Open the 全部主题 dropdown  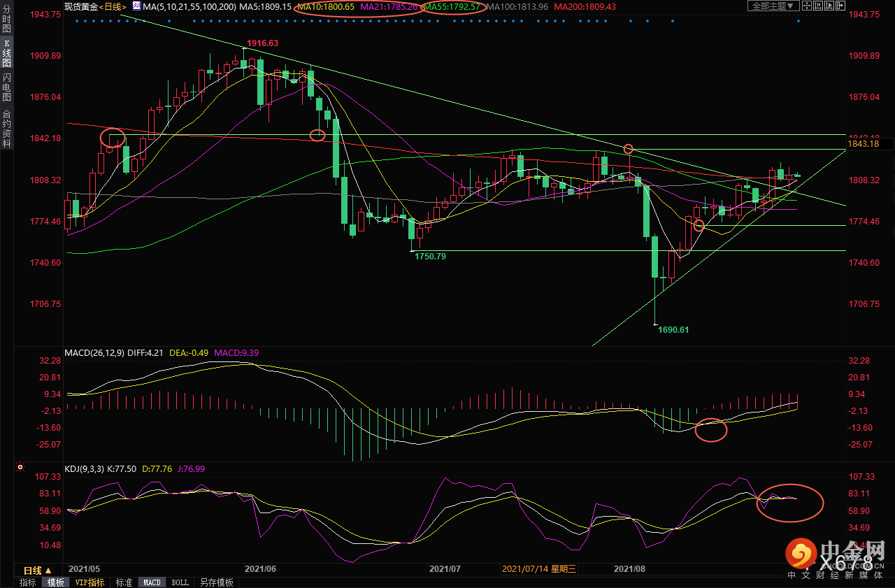click(773, 6)
